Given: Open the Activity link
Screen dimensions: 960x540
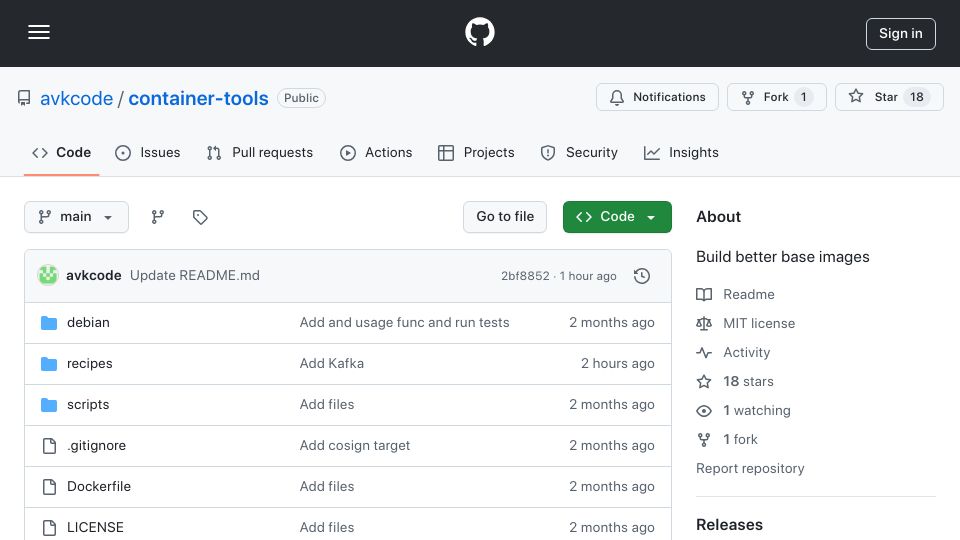Looking at the screenshot, I should pos(733,353).
